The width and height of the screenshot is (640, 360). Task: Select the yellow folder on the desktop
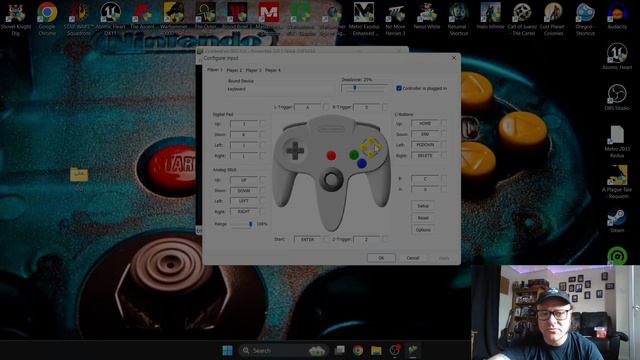(x=79, y=175)
